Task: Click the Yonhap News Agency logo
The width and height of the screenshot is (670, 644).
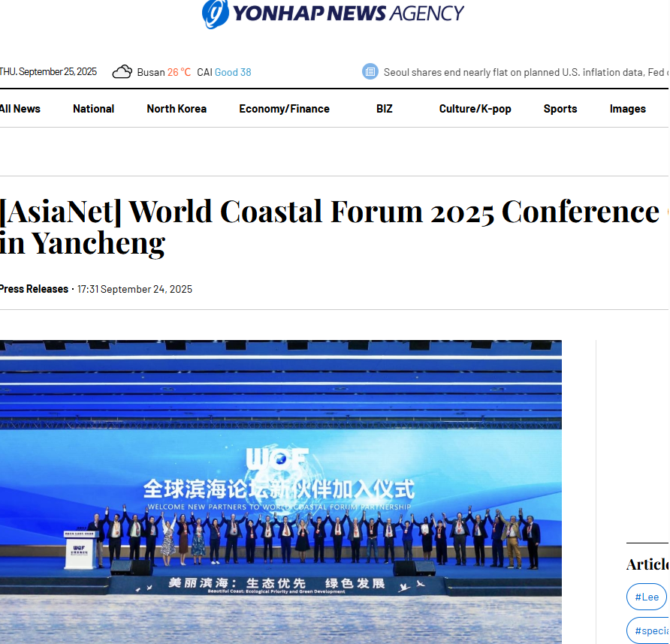Action: 333,14
